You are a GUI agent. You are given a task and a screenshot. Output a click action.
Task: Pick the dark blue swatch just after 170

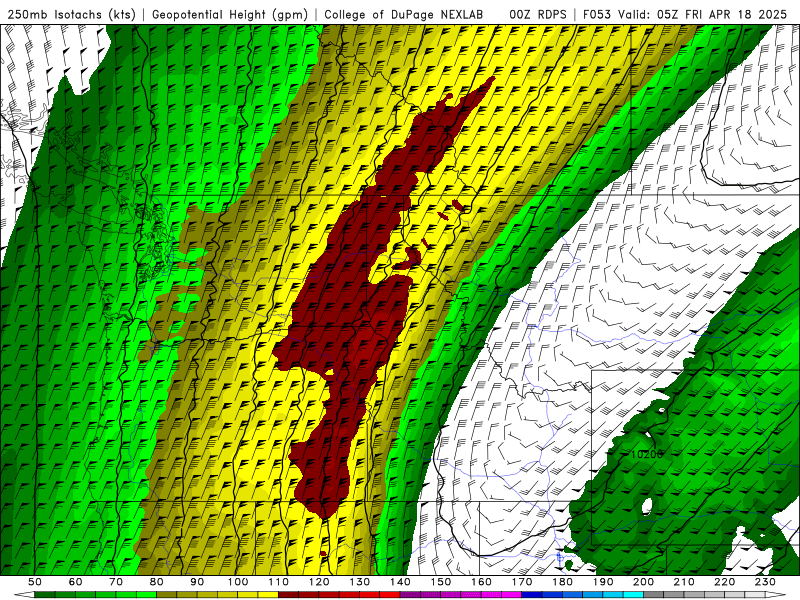[532, 595]
